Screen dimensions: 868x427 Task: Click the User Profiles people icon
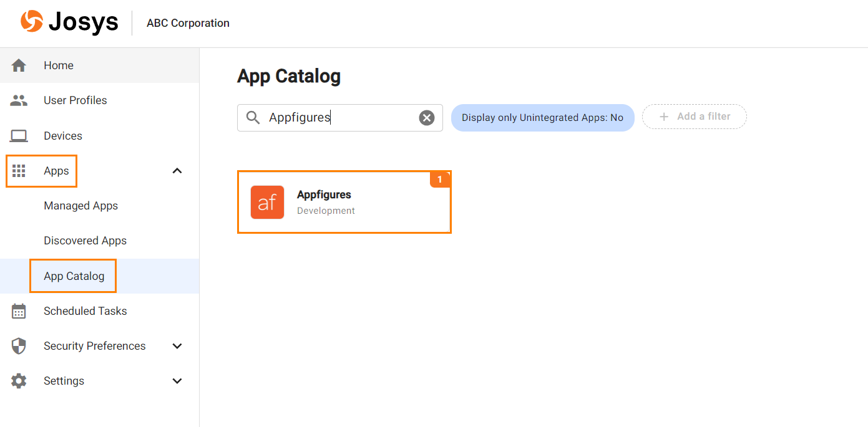coord(19,100)
